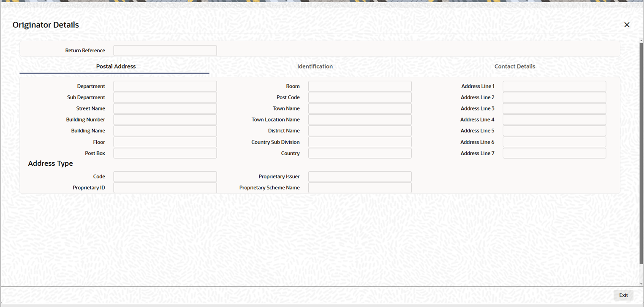This screenshot has width=644, height=307.
Task: Click the Originator Details title text
Action: click(46, 25)
